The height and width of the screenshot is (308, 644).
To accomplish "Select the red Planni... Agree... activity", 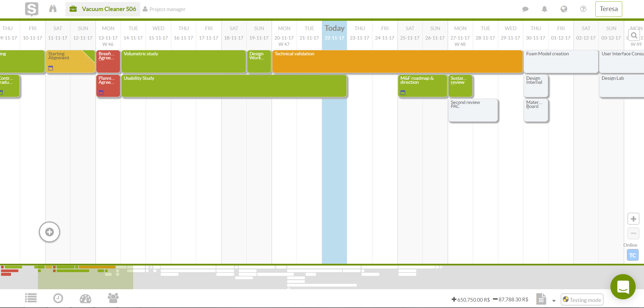I will [108, 86].
